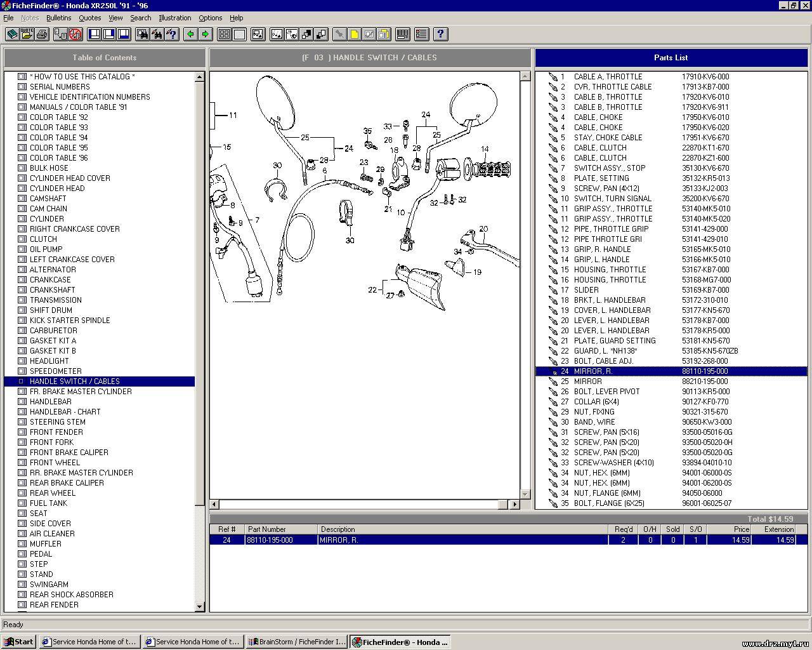The image size is (812, 650).
Task: Select GUARD, L. *NH138* part row
Action: point(671,351)
